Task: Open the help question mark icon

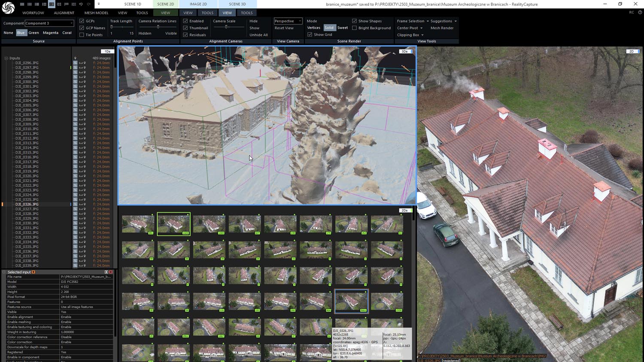Action: [640, 12]
